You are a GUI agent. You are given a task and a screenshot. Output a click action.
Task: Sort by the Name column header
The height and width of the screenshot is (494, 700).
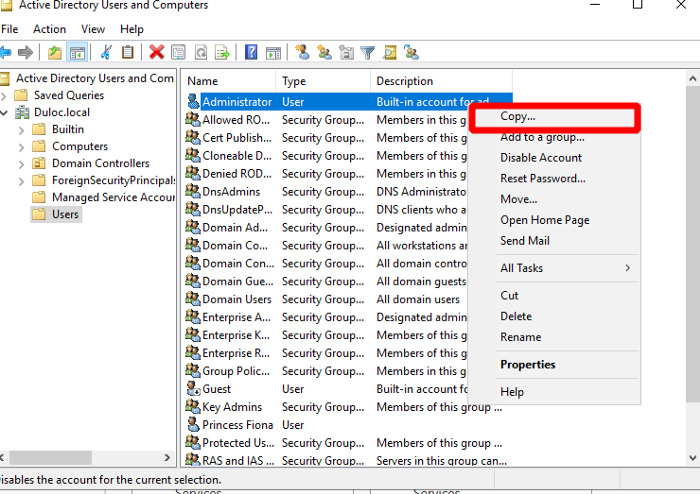click(229, 81)
